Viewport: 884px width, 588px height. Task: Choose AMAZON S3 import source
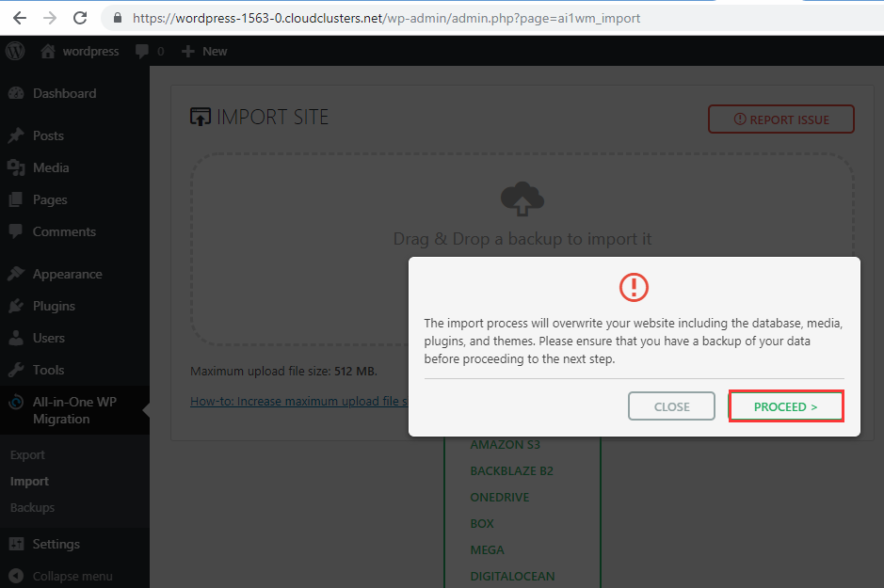(506, 445)
